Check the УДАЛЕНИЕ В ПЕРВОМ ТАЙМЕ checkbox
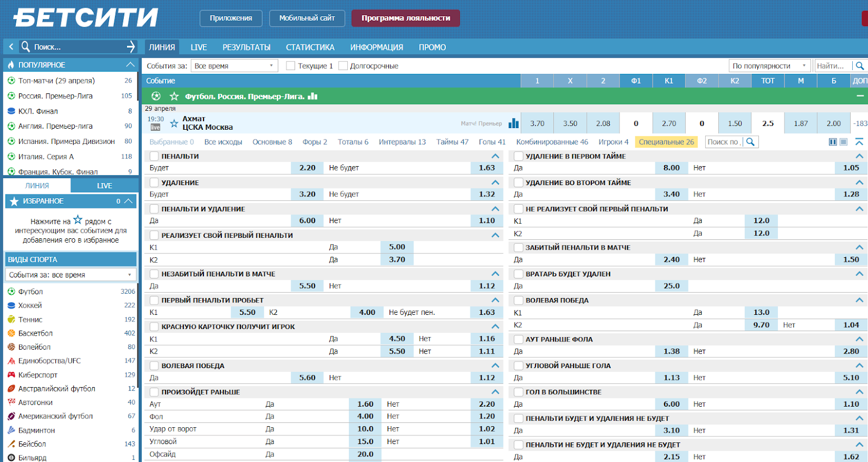868x462 pixels. pyautogui.click(x=519, y=156)
